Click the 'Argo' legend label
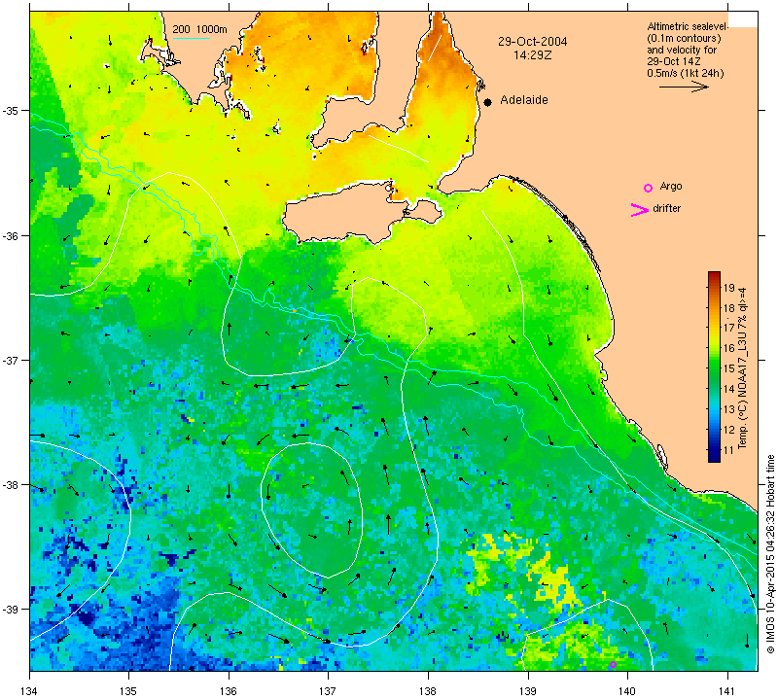The width and height of the screenshot is (778, 700). 671,186
